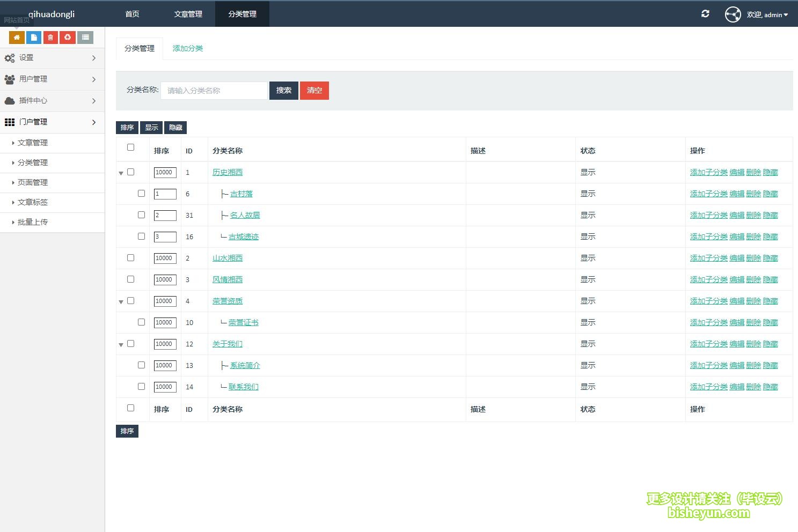Click the red trash can shortcut icon
This screenshot has width=798, height=532.
[50, 38]
